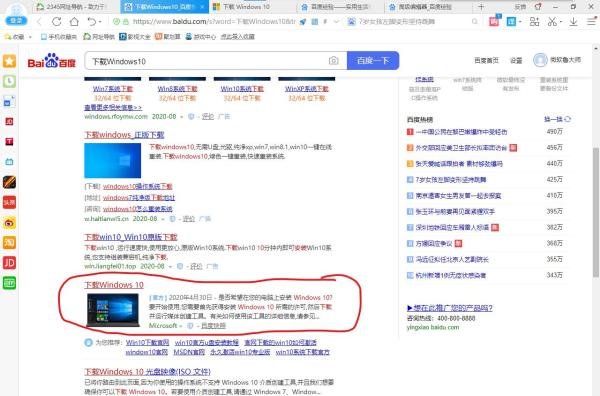Viewport: 600px width, 396px height.
Task: Expand the 收藏 bookmarks dropdown arrow
Action: [30, 37]
